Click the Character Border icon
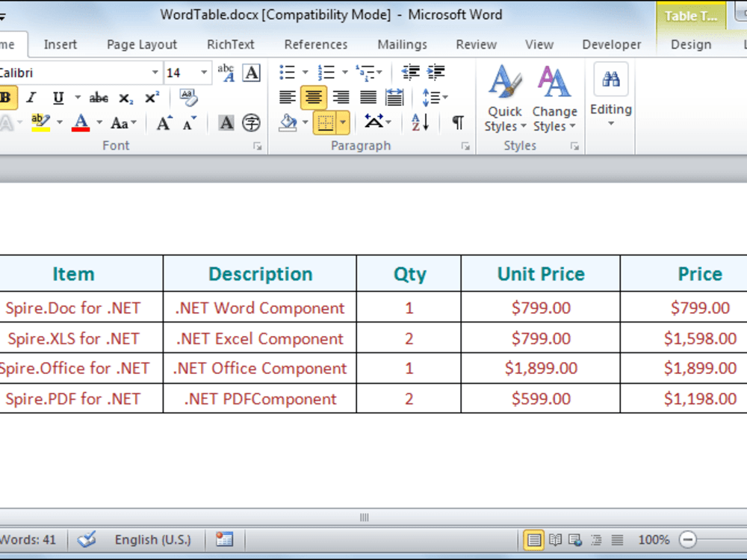This screenshot has width=747, height=560. [x=252, y=73]
